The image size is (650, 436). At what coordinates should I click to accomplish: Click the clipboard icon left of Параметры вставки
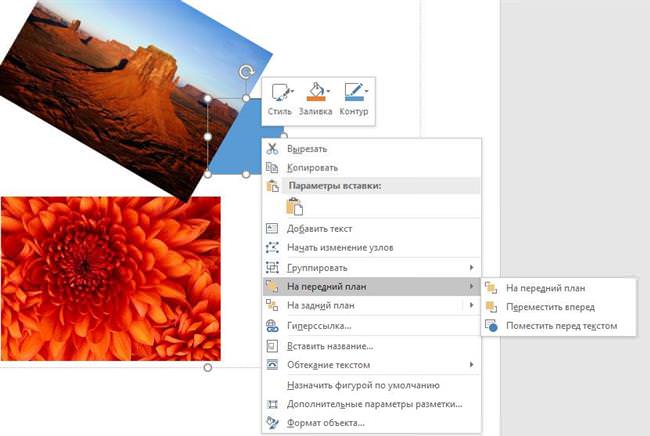coord(272,186)
